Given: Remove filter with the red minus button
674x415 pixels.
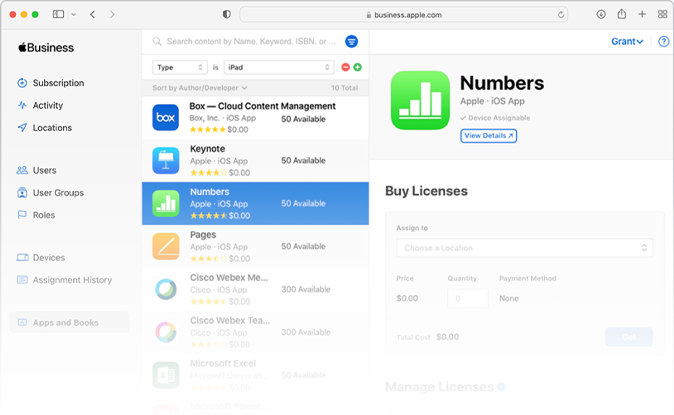Looking at the screenshot, I should (346, 67).
